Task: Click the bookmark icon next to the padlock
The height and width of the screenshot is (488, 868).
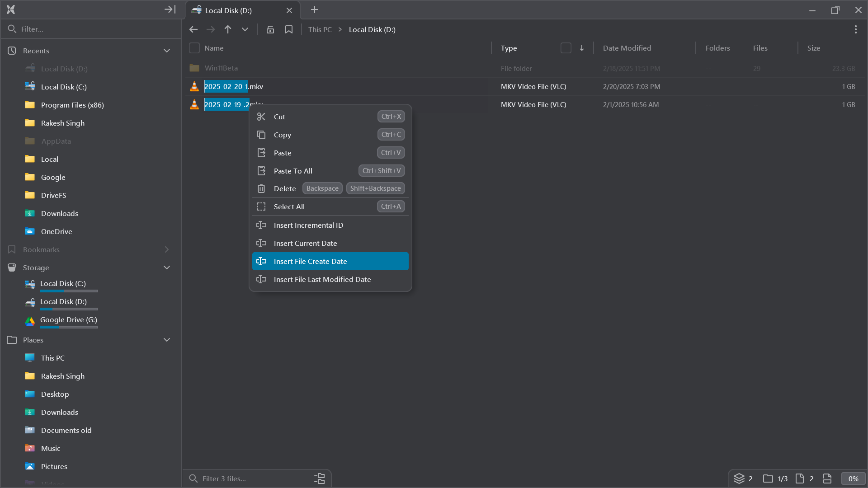Action: (x=289, y=29)
